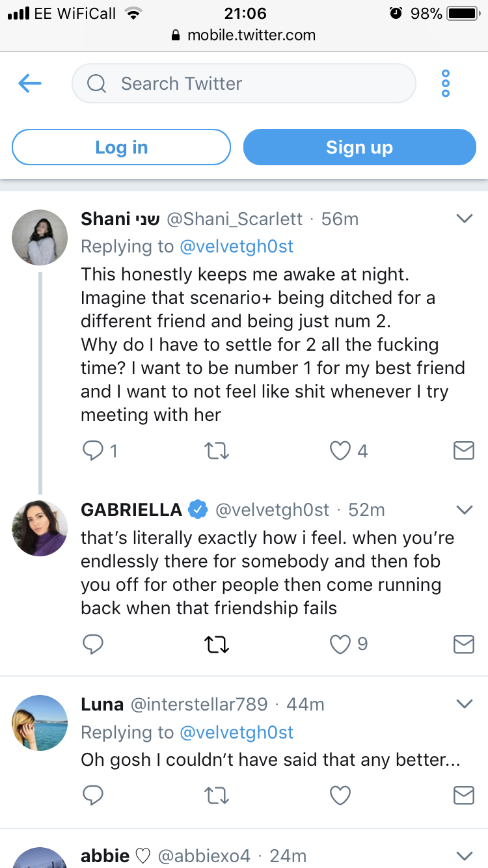Reply to Shani's tweet
The image size is (488, 868).
[x=93, y=450]
